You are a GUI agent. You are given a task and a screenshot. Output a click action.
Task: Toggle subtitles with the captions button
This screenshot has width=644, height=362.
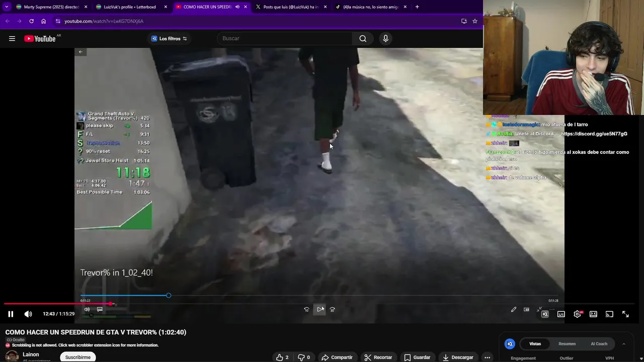(x=561, y=314)
